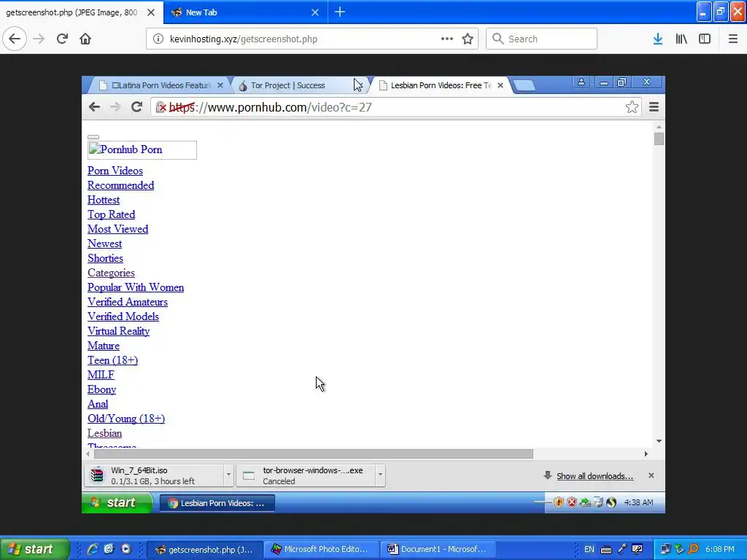747x560 pixels.
Task: Click the network computers tray icon
Action: coord(665,550)
